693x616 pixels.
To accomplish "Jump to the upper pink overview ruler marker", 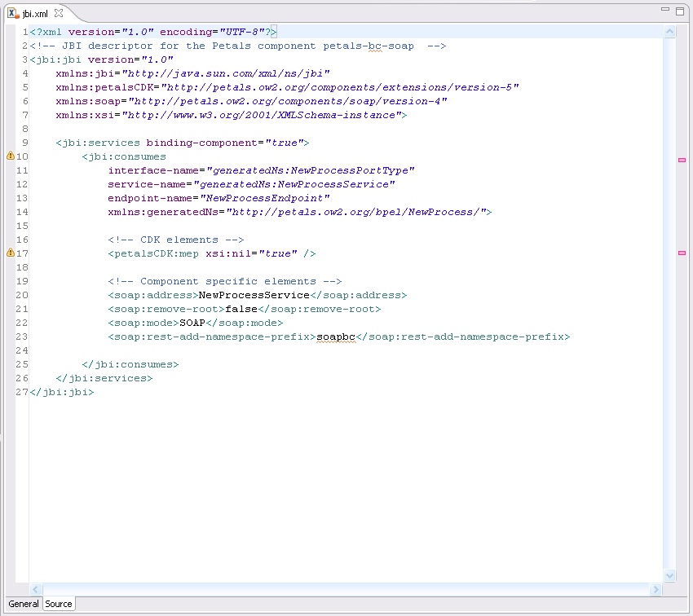I will point(682,161).
